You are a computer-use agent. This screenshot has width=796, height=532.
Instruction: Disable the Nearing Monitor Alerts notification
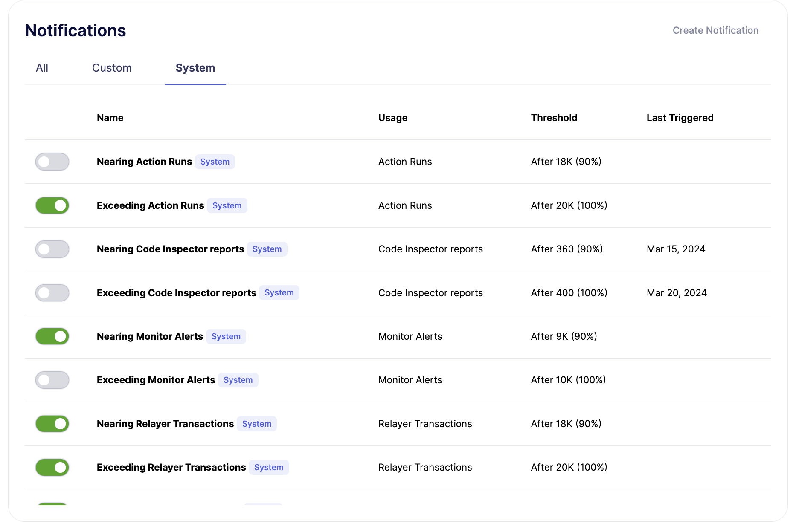pyautogui.click(x=52, y=336)
